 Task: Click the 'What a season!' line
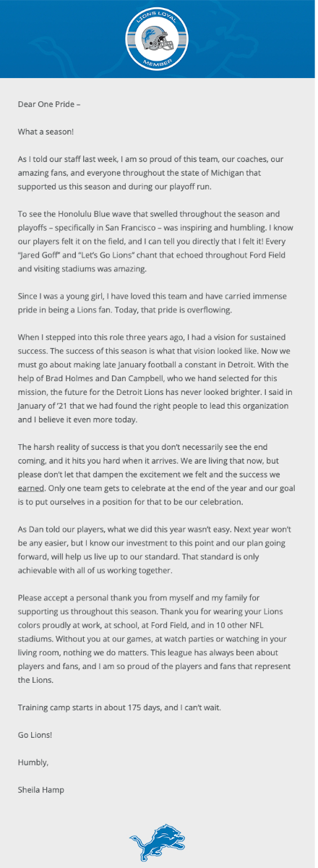coord(46,131)
